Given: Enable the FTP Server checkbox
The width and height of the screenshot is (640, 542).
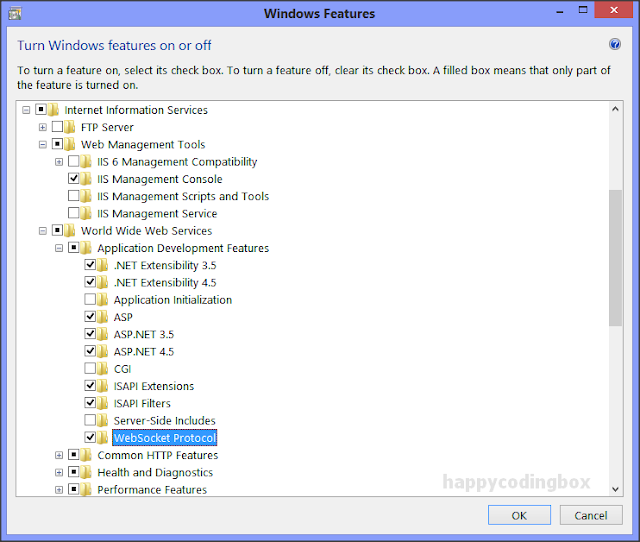Looking at the screenshot, I should click(x=57, y=127).
